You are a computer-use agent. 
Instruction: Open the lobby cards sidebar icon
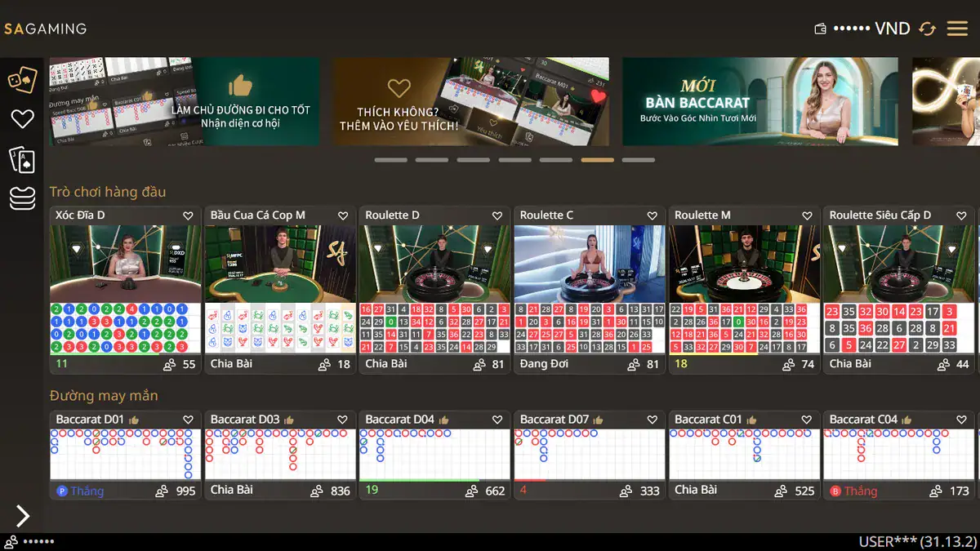click(22, 78)
